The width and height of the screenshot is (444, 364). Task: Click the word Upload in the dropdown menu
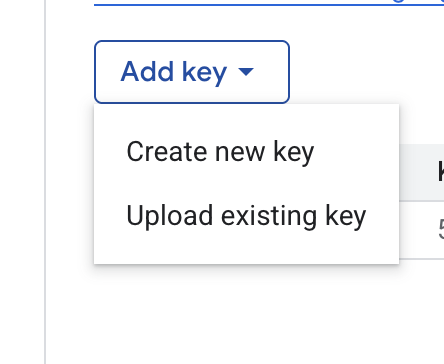170,216
